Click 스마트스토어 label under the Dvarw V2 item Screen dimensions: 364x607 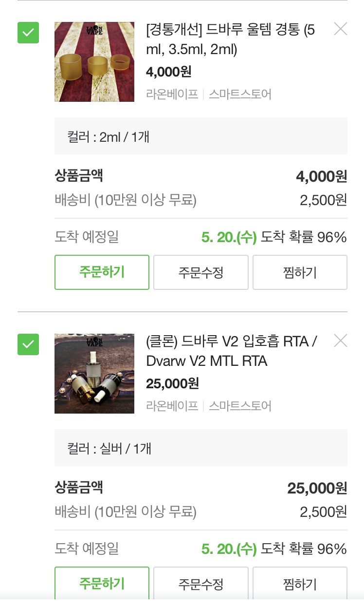click(240, 406)
